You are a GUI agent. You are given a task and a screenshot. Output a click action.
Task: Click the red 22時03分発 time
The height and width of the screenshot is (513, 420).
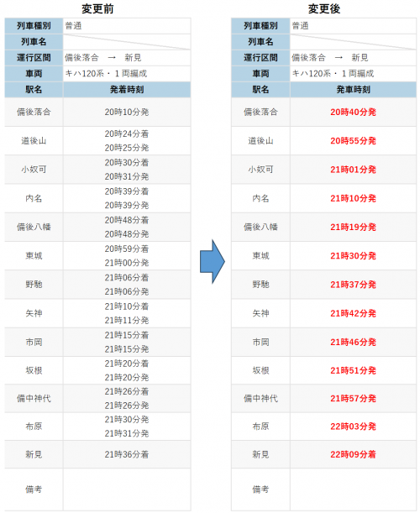353,427
